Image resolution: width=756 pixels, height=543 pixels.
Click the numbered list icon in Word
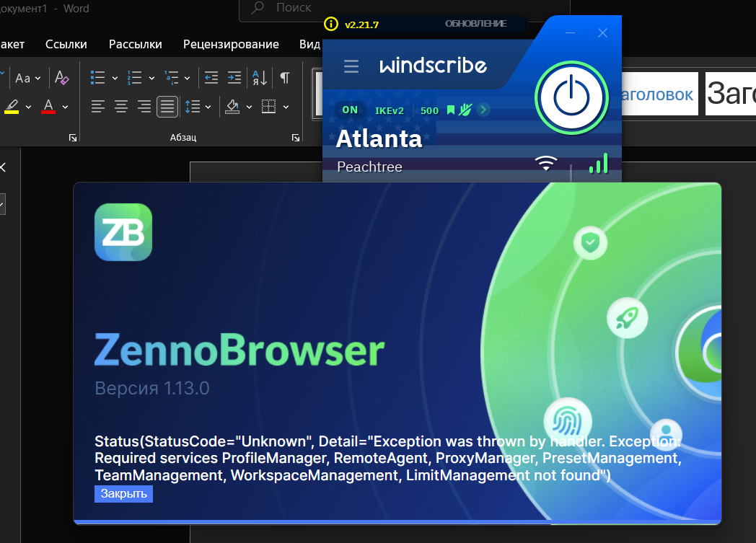point(134,78)
